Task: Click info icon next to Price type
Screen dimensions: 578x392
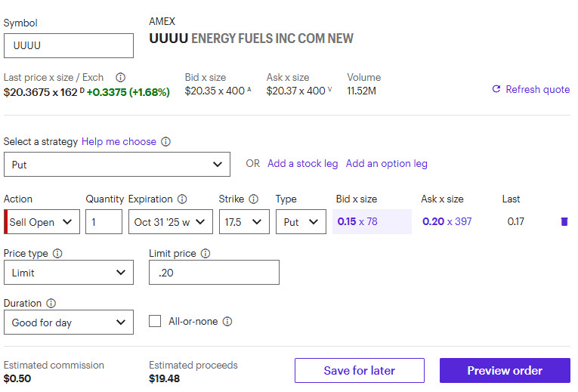Action: [x=57, y=253]
